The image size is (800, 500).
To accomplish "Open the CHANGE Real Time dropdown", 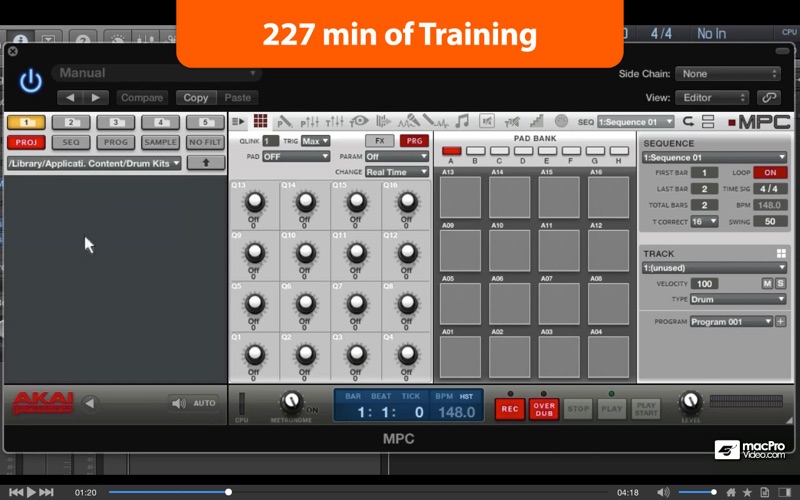I will point(396,172).
